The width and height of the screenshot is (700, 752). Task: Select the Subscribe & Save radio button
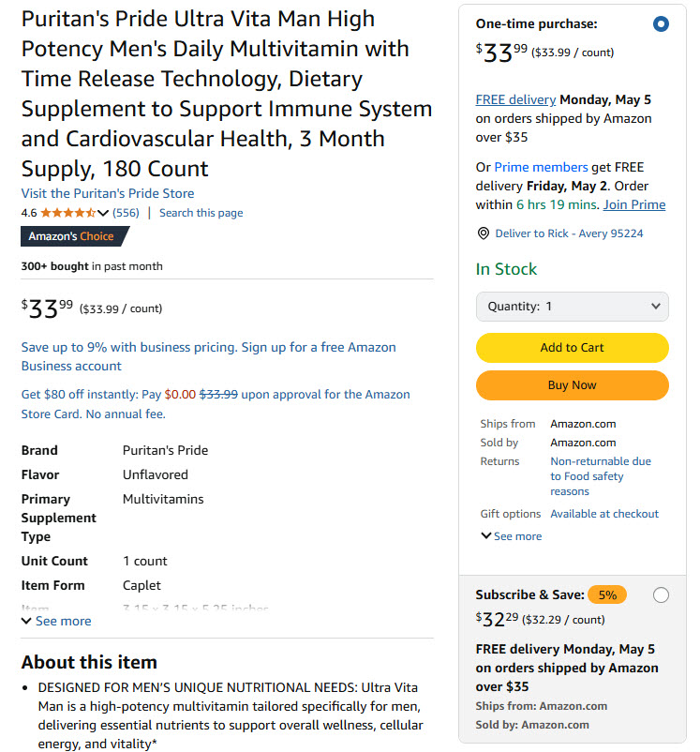[x=661, y=595]
